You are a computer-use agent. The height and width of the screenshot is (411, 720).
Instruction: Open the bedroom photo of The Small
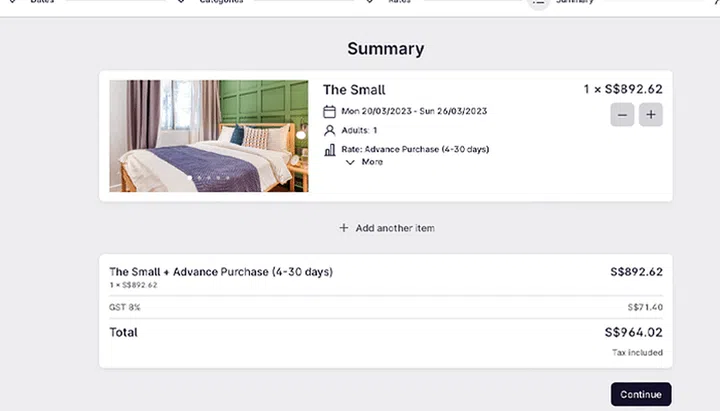coord(208,135)
